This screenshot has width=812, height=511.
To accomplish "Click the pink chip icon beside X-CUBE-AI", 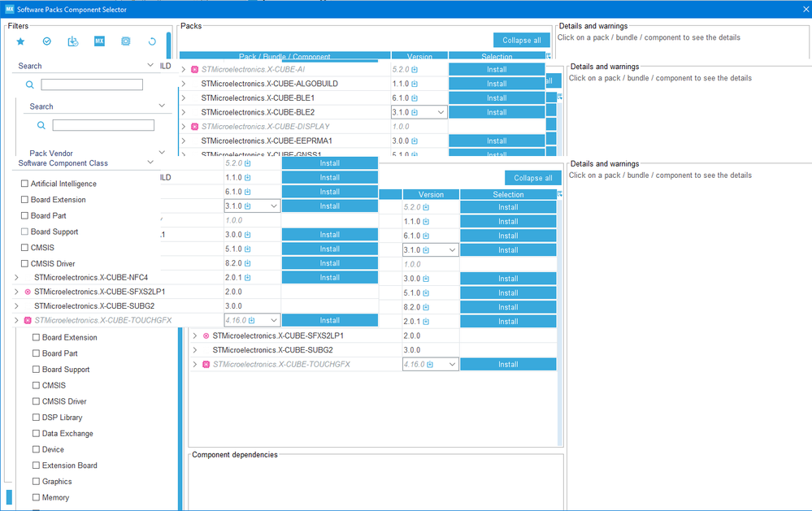I will click(x=195, y=69).
